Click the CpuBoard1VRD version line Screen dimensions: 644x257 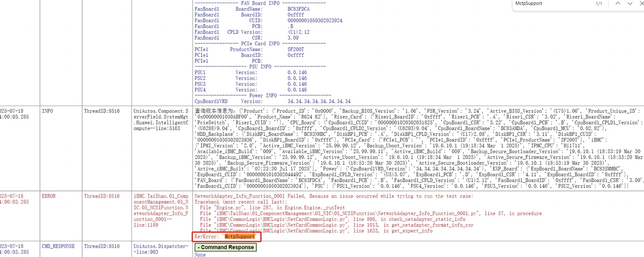coord(272,101)
